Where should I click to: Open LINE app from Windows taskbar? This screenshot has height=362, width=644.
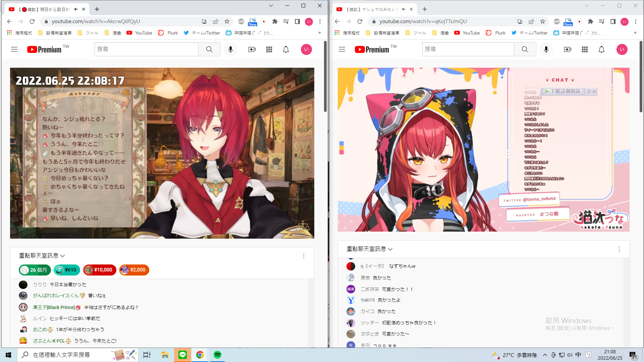click(x=182, y=355)
